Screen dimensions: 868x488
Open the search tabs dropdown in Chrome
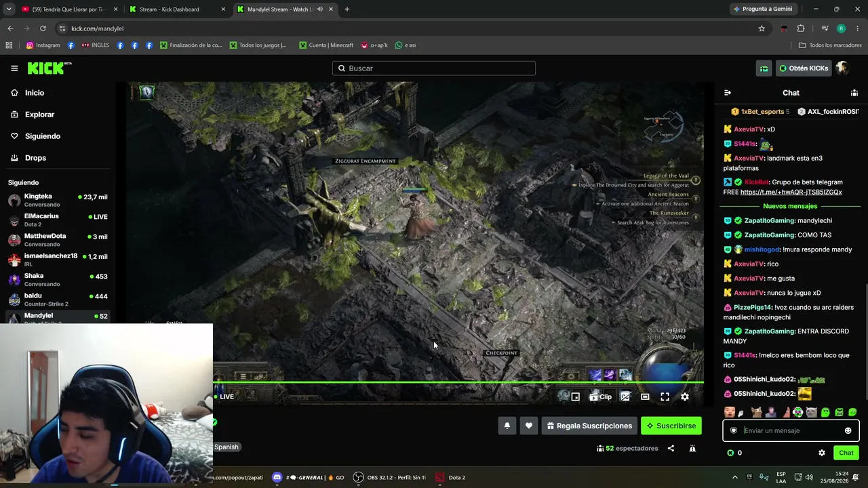coord(9,9)
